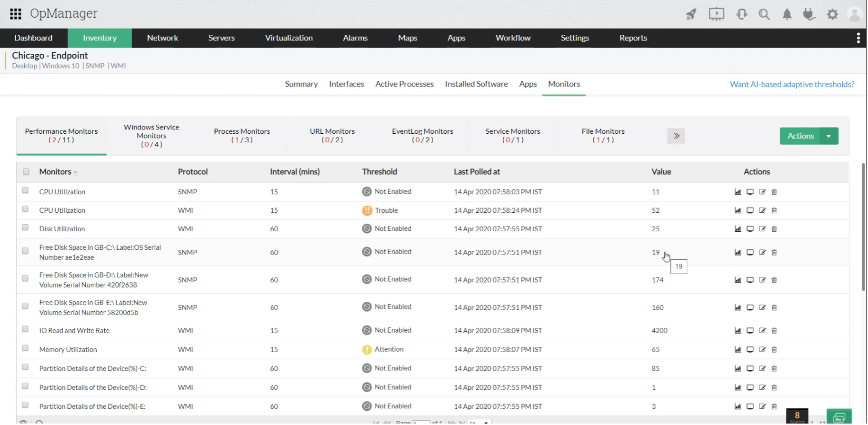Check the IO Read and Write Rate row
The width and height of the screenshot is (868, 425).
(x=25, y=329)
